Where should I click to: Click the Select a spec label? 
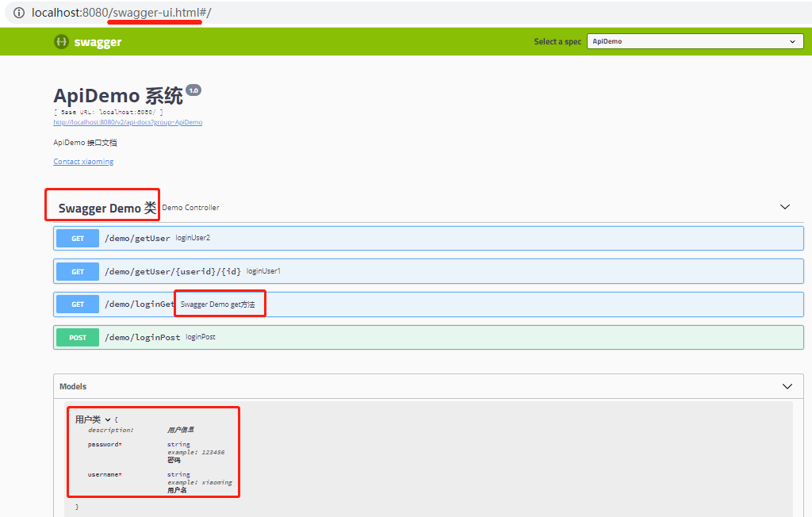tap(557, 41)
